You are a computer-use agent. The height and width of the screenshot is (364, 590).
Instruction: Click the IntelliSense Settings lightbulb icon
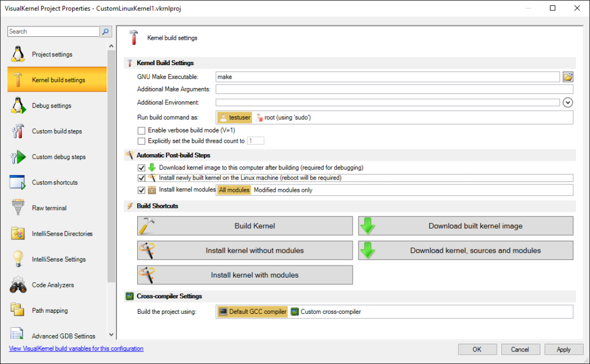tap(17, 259)
